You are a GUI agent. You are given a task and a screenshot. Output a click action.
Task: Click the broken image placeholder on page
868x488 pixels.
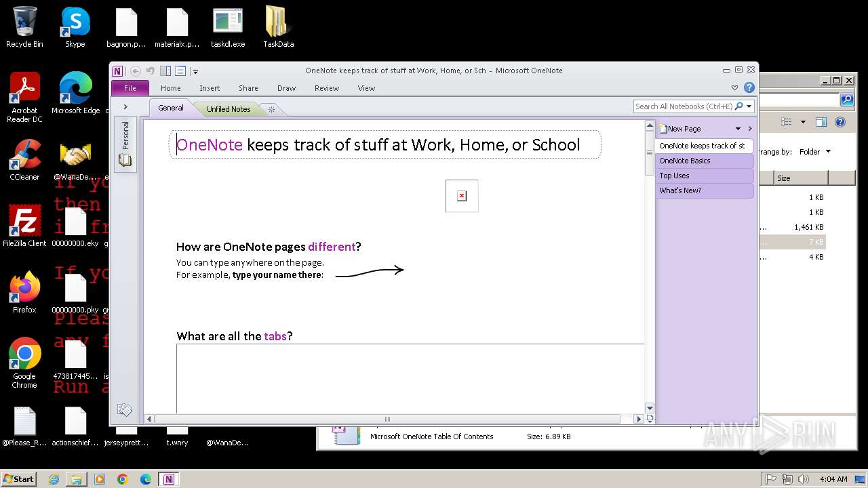click(x=462, y=196)
